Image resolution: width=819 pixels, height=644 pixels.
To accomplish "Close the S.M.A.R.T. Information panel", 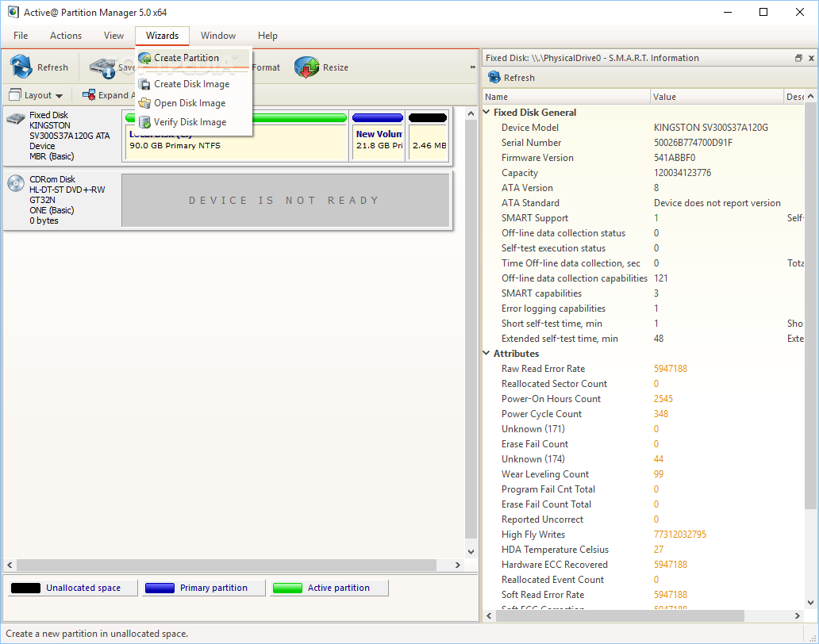I will [811, 58].
